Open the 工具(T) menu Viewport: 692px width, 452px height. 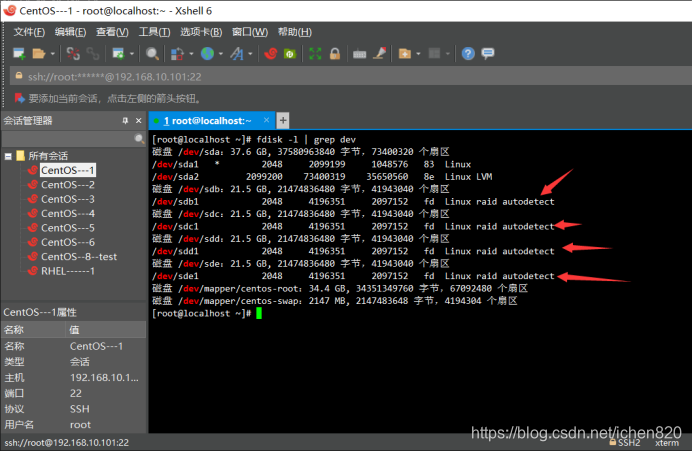click(154, 32)
